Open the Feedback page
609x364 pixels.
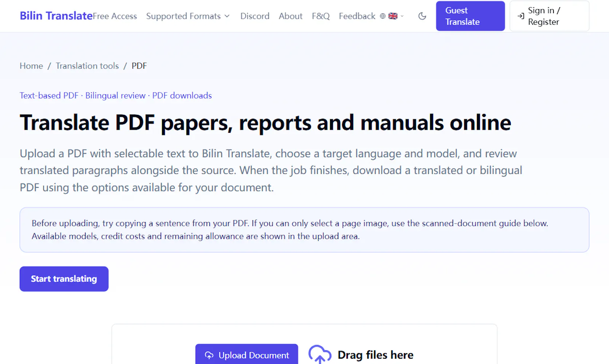[357, 16]
